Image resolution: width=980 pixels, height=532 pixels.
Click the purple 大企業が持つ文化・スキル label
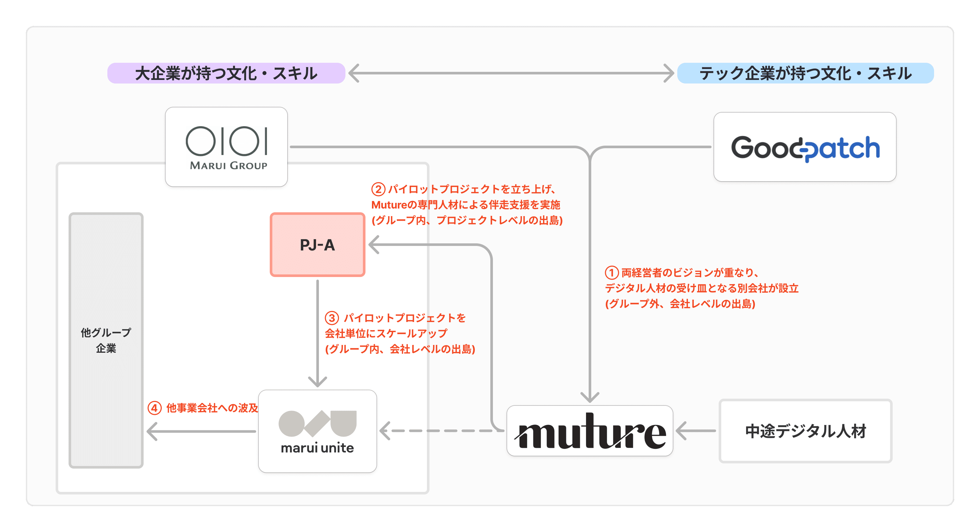[226, 73]
